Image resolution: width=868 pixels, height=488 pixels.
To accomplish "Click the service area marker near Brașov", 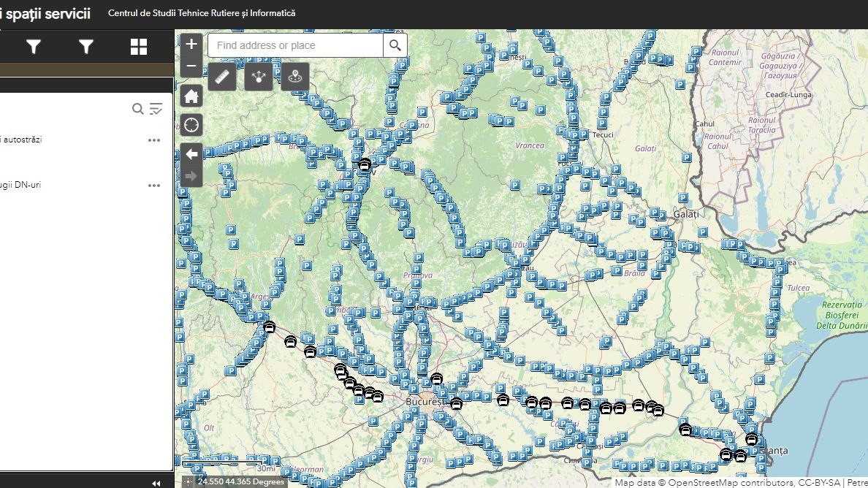I will pos(365,164).
